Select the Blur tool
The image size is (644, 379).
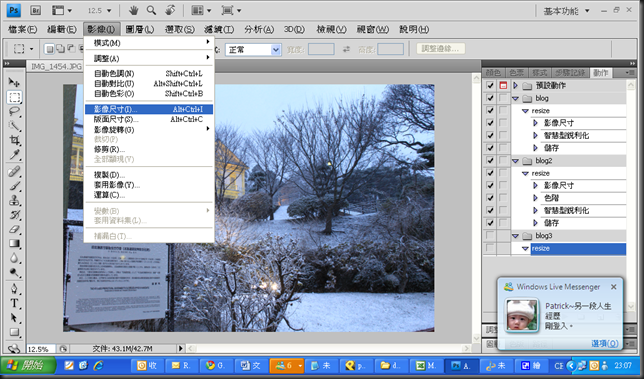tap(14, 258)
